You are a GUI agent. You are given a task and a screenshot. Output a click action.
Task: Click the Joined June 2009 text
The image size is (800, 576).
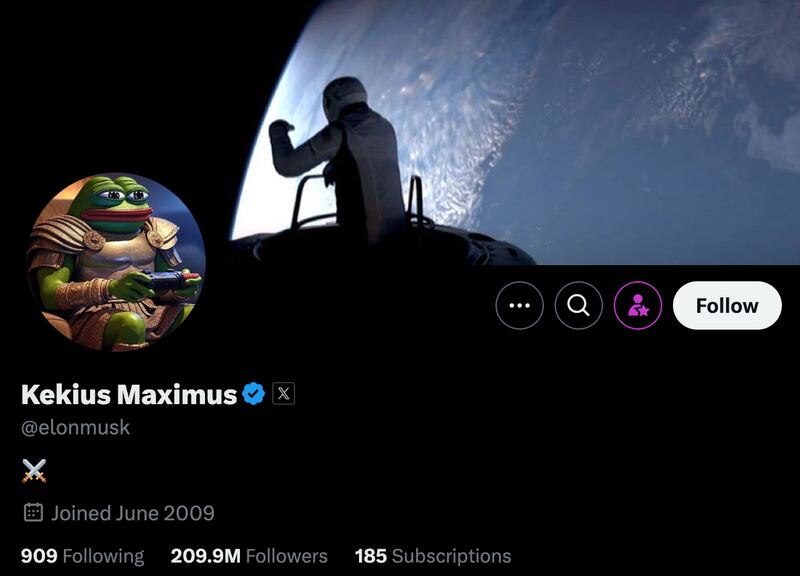pos(133,513)
